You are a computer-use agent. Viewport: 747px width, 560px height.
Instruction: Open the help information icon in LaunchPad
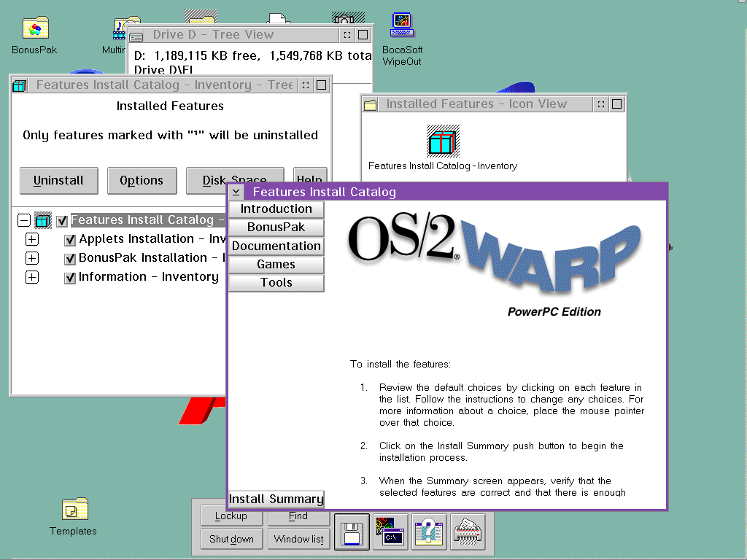(429, 534)
